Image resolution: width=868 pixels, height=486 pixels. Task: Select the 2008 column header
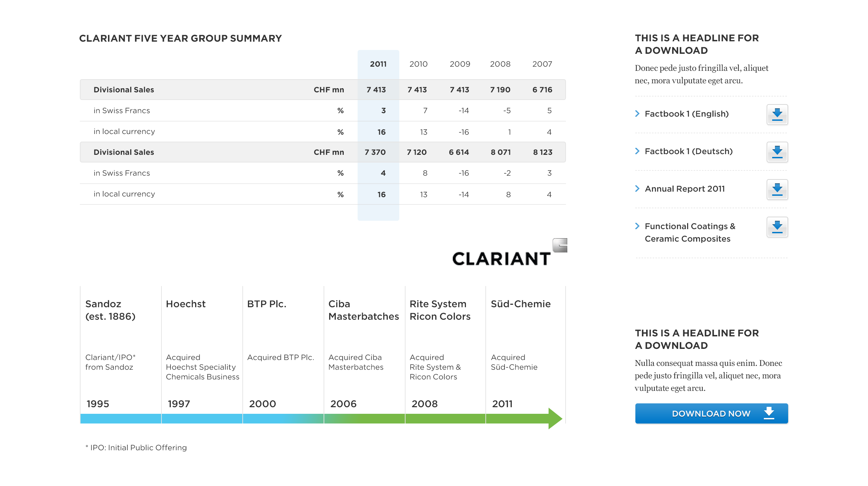pyautogui.click(x=500, y=64)
